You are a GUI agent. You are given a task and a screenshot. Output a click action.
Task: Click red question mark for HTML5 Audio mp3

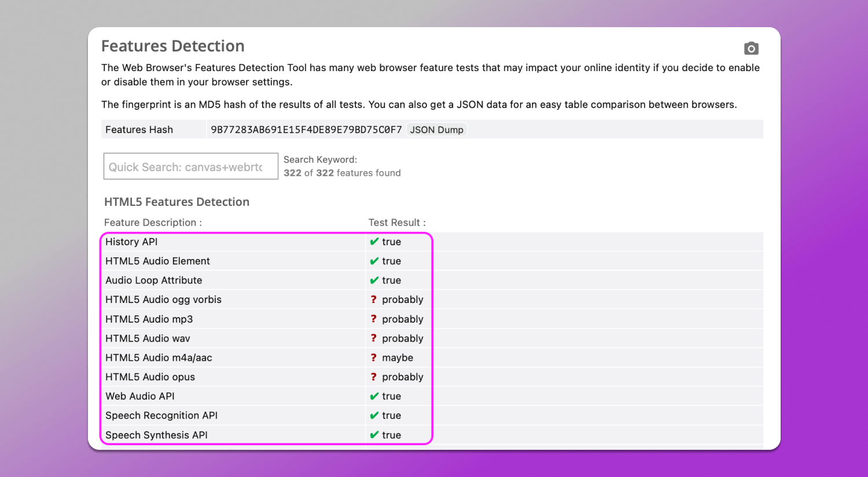click(374, 319)
